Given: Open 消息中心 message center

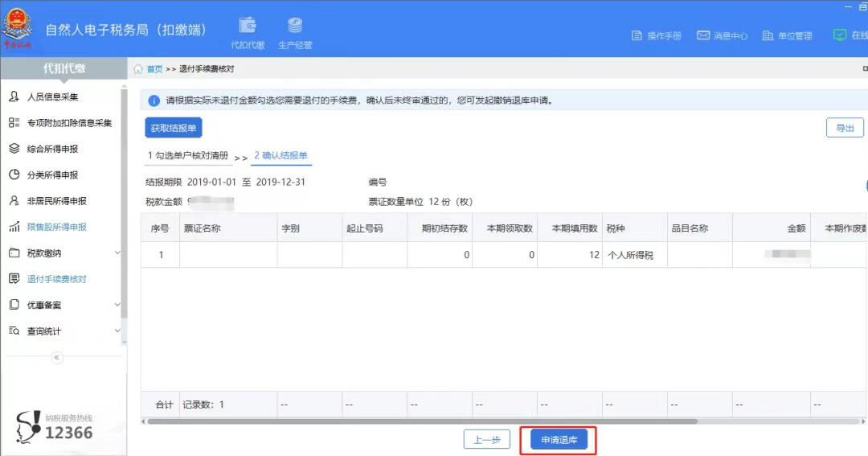Looking at the screenshot, I should (x=722, y=35).
